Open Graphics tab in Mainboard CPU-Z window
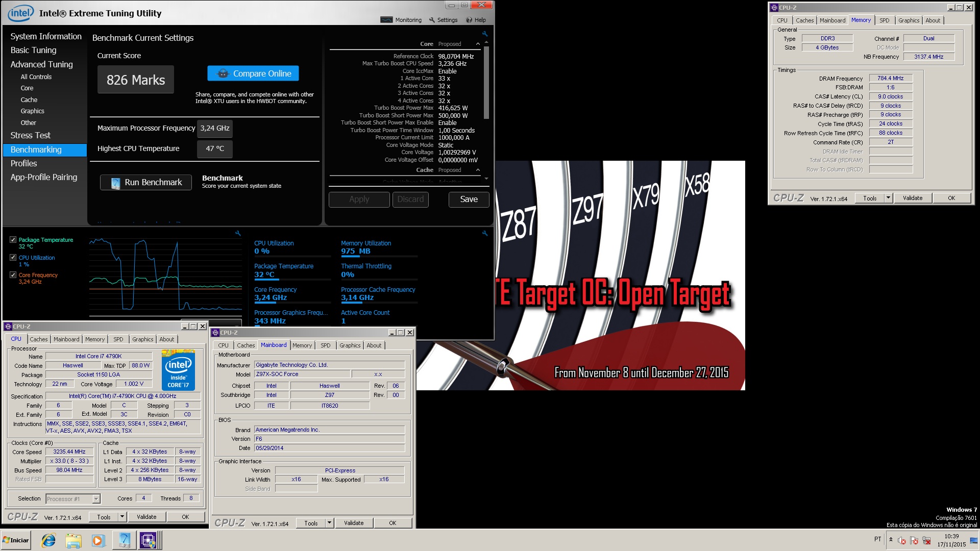This screenshot has width=980, height=551. 350,345
